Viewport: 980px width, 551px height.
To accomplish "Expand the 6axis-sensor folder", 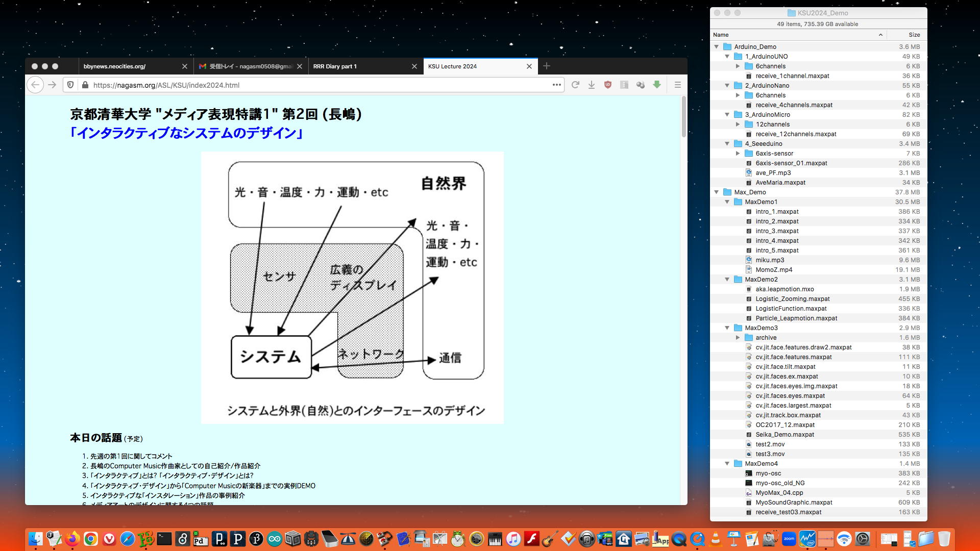I will pos(738,154).
